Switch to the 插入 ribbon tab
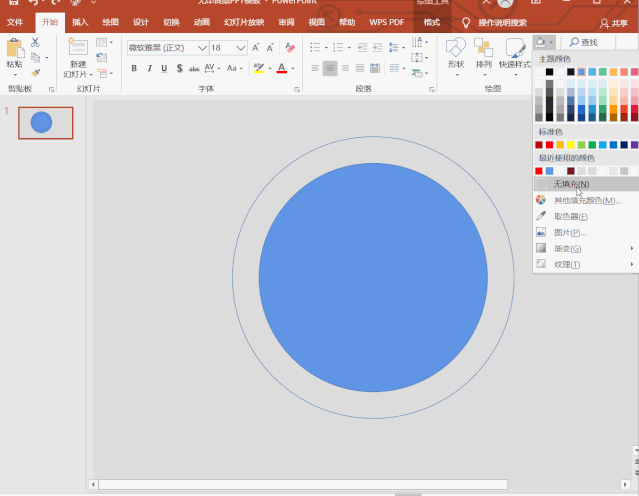 80,22
